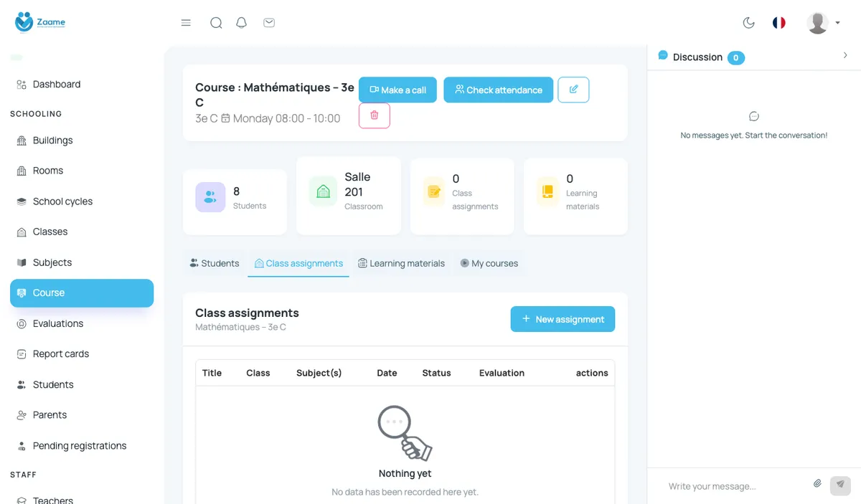Screen dimensions: 861x504
Task: Click the Class assignments card icon
Action: pos(434,191)
